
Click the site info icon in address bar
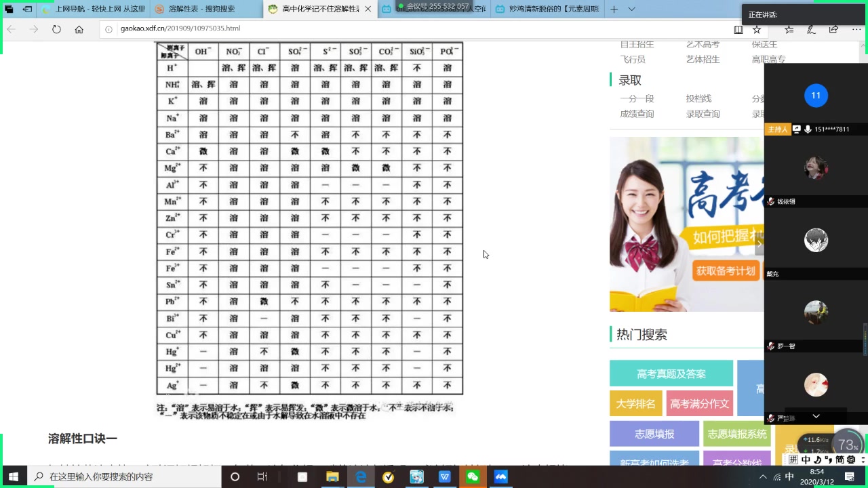coord(109,29)
